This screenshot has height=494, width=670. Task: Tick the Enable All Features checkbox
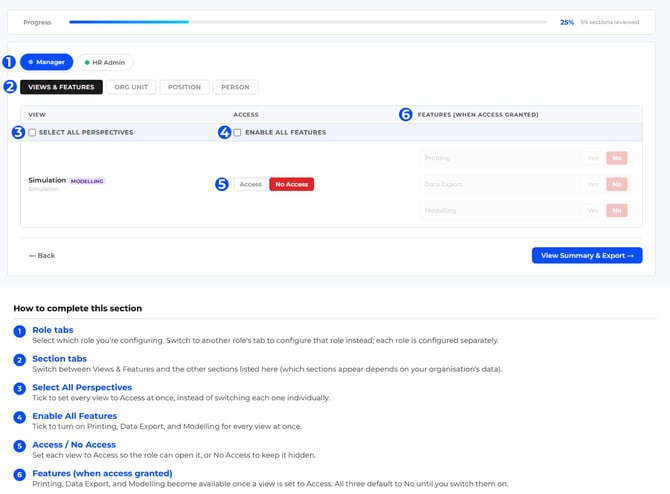[x=237, y=132]
